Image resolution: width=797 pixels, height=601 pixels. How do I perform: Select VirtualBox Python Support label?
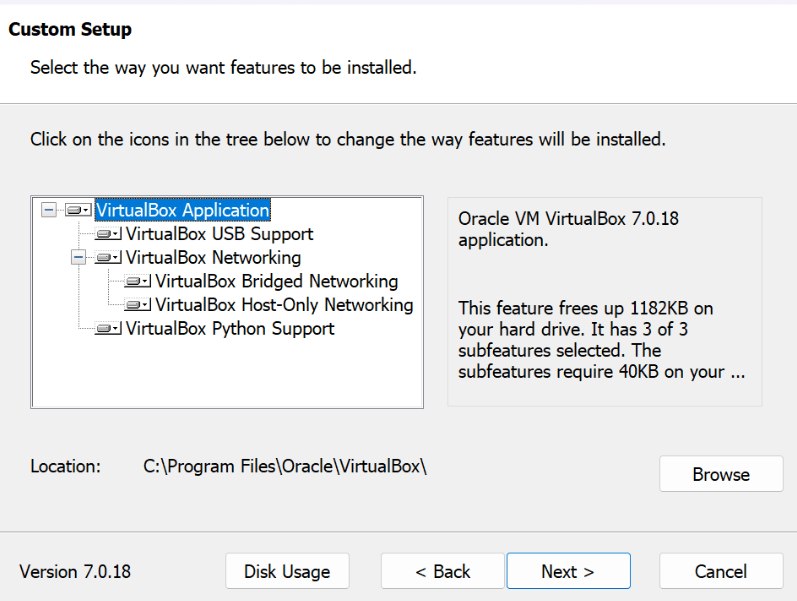230,329
